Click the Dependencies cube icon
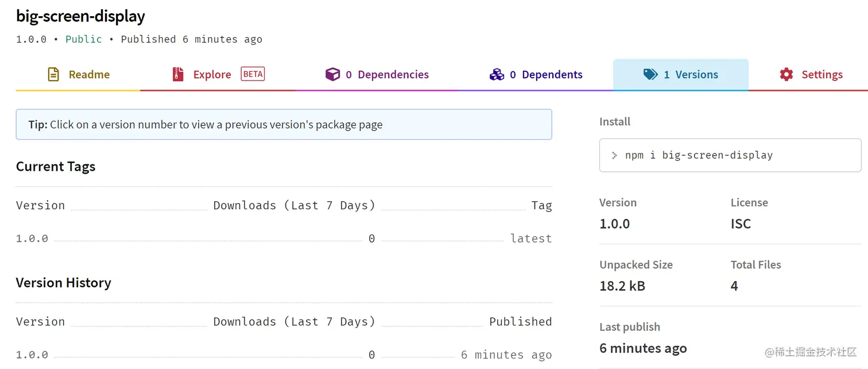 (x=332, y=74)
